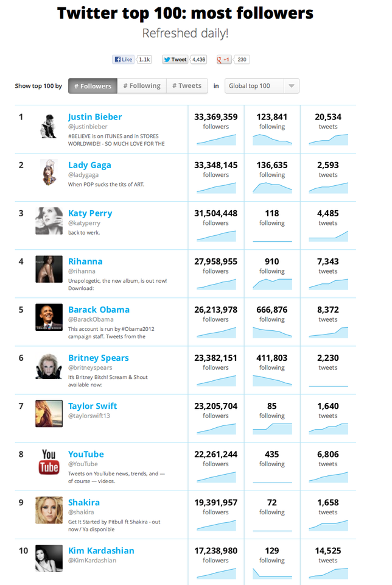Sort the list by # Followers
This screenshot has height=585, width=392.
[x=93, y=86]
